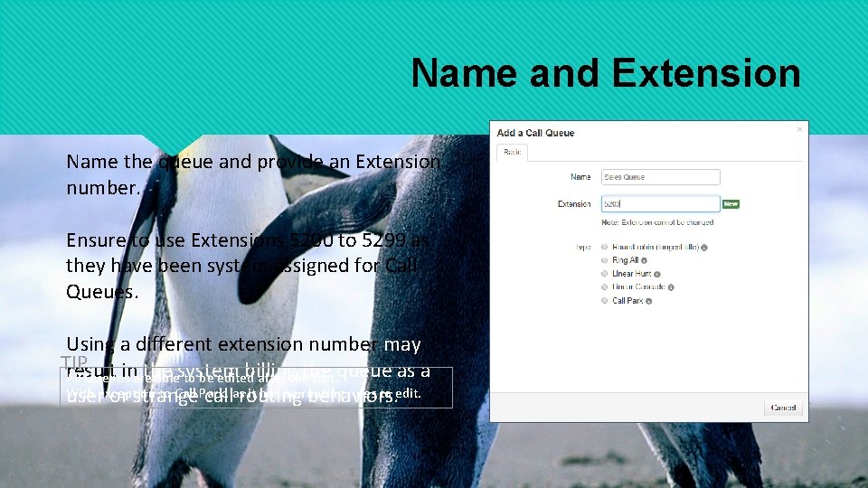The width and height of the screenshot is (868, 488).
Task: Open info icon next to Linear Cascade
Action: [671, 287]
